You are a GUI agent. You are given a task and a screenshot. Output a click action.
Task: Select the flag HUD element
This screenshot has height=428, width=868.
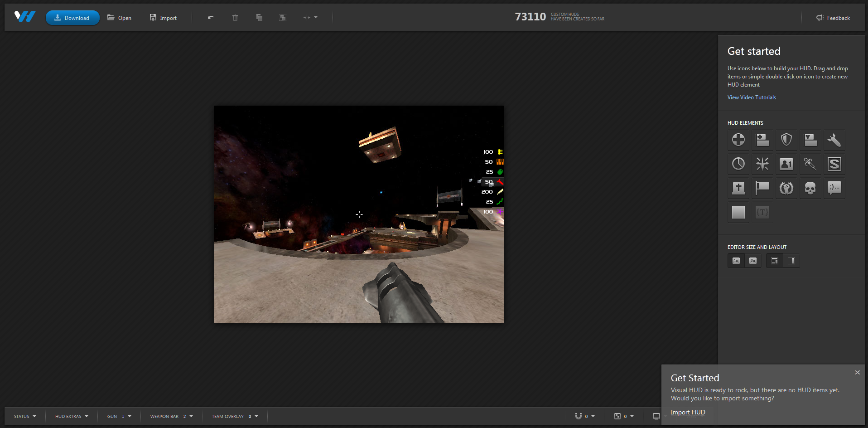[x=762, y=188]
